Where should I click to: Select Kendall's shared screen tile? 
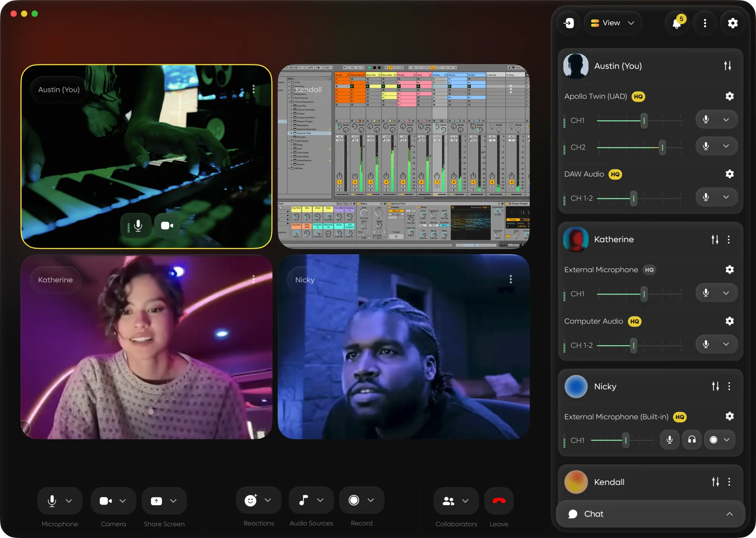(x=403, y=156)
